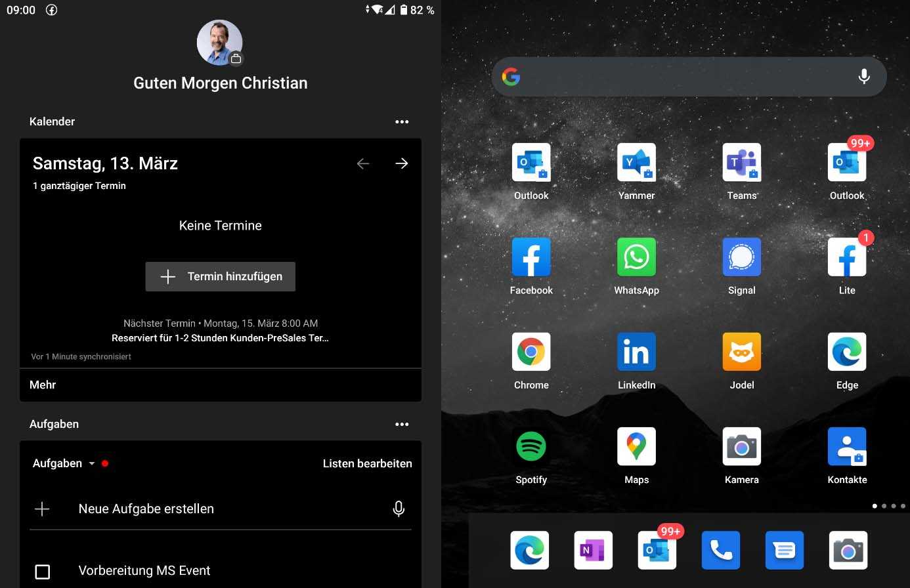The image size is (910, 588).
Task: Open the Chrome browser
Action: (531, 352)
